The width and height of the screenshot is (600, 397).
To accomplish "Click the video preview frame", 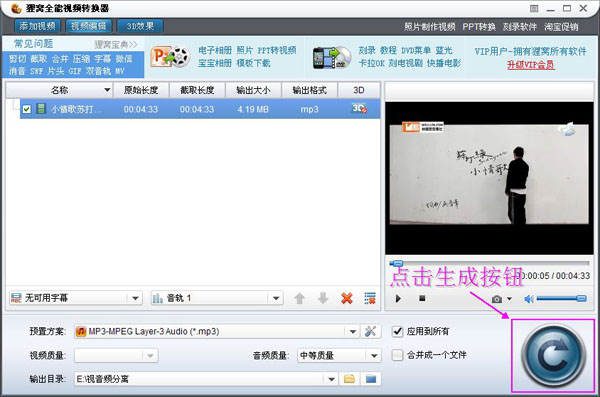I will pos(489,178).
